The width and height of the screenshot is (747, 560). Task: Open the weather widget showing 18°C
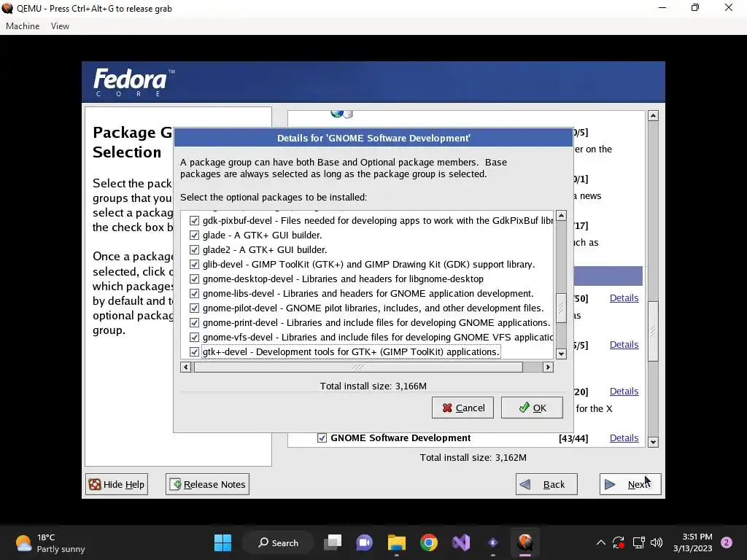coord(50,542)
